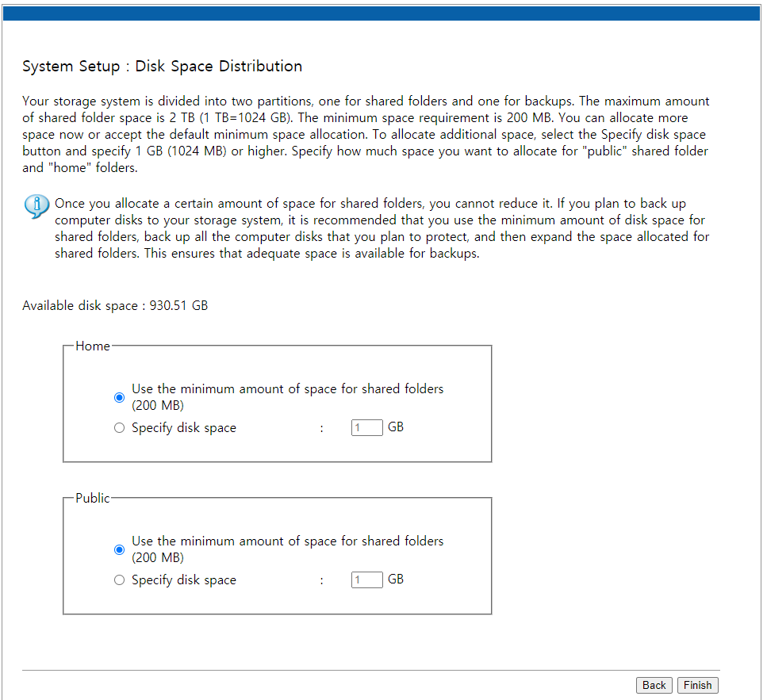
Task: Choose Specify disk space in Home section
Action: (x=119, y=428)
